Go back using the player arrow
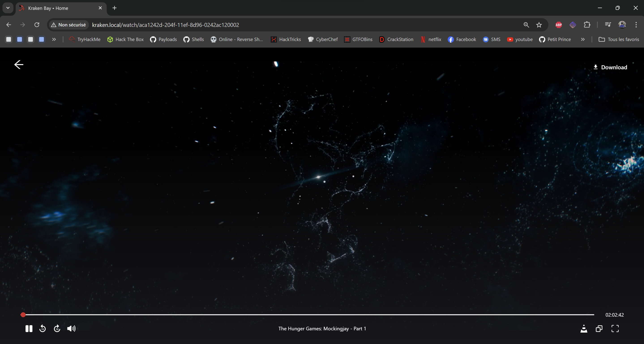 pyautogui.click(x=19, y=65)
